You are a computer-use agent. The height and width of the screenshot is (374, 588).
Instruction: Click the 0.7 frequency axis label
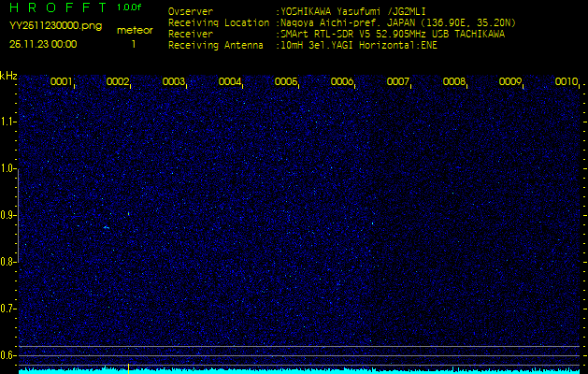point(8,308)
